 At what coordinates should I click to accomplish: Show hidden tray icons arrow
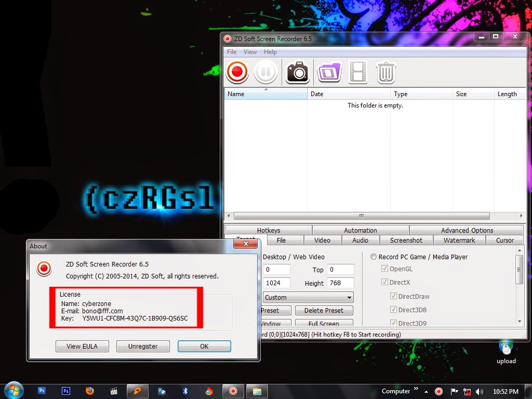click(426, 392)
